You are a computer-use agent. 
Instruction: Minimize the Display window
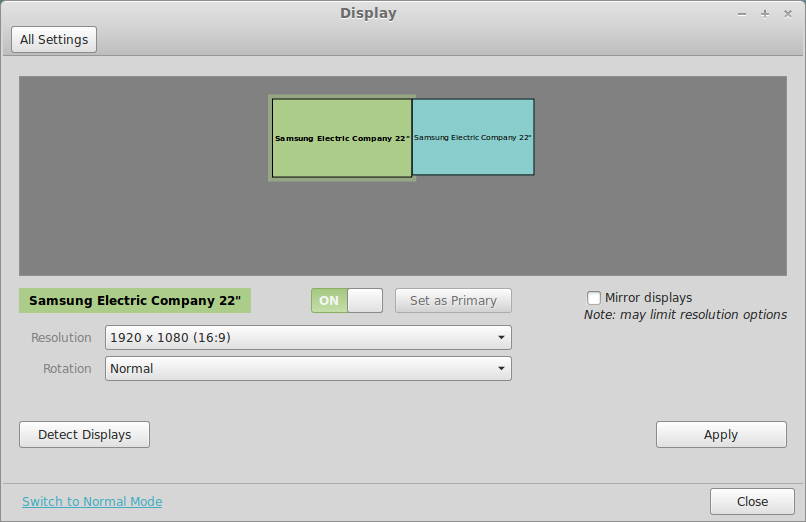742,14
